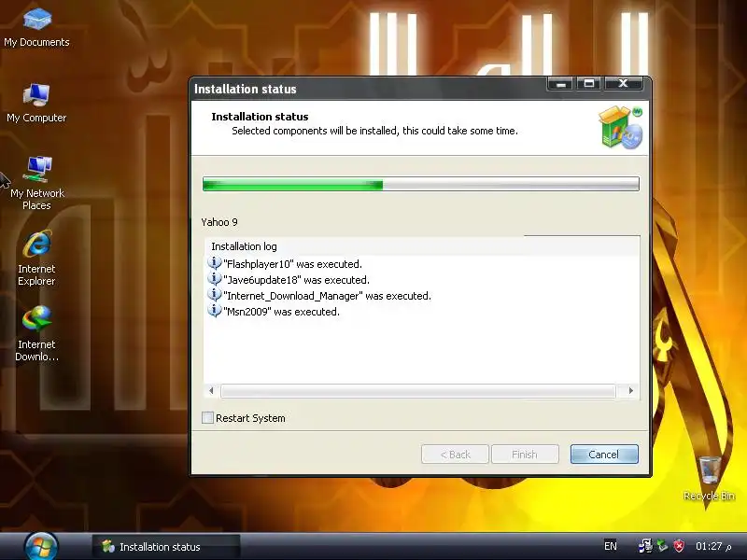
Task: Click the info icon beside Flashplayer10 entry
Action: tap(215, 263)
